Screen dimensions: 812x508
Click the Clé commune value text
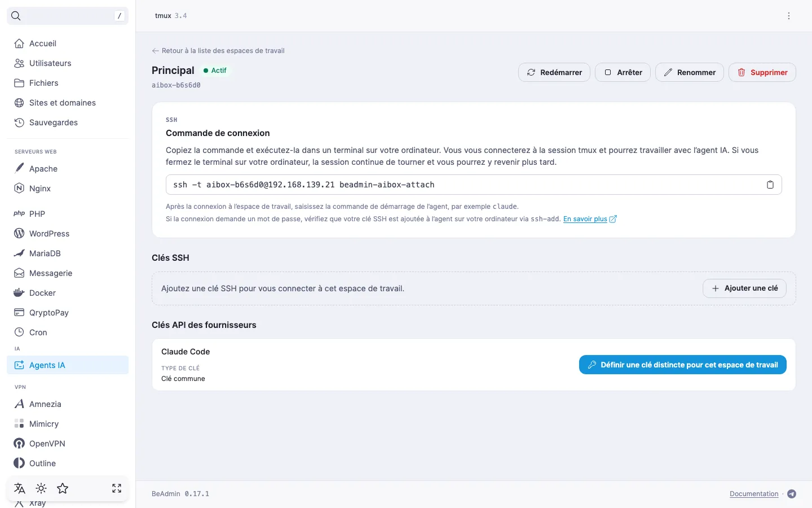183,379
